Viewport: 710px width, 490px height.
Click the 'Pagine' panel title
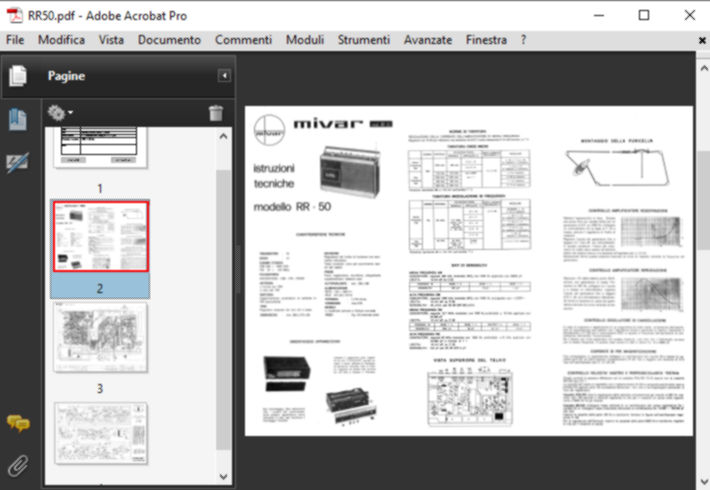point(66,76)
